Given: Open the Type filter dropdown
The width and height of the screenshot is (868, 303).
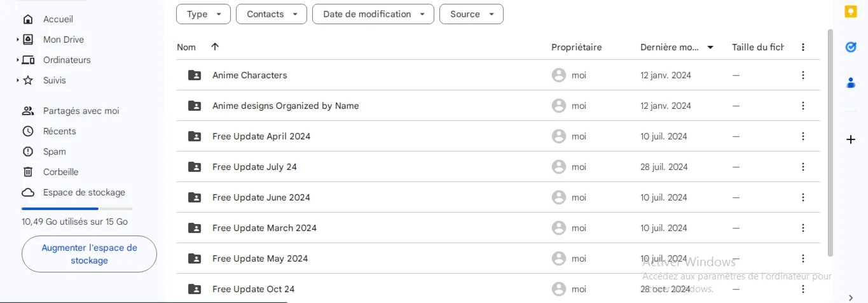Looking at the screenshot, I should 203,14.
